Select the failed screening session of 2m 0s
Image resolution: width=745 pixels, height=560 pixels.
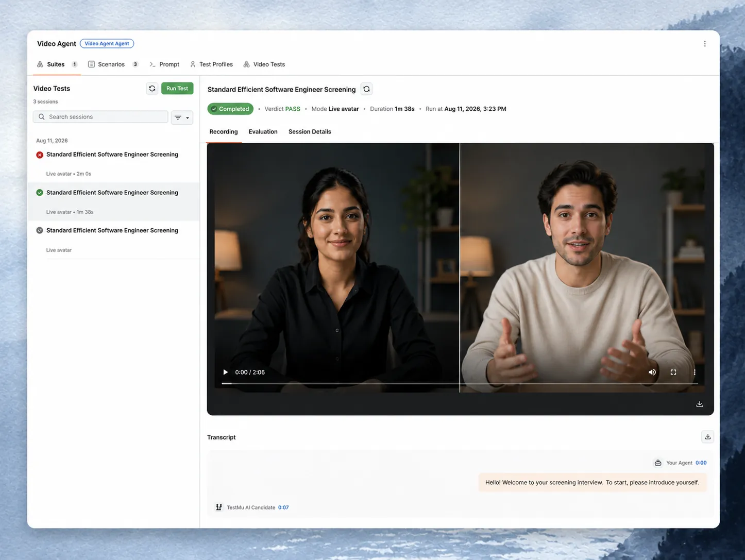pos(113,164)
